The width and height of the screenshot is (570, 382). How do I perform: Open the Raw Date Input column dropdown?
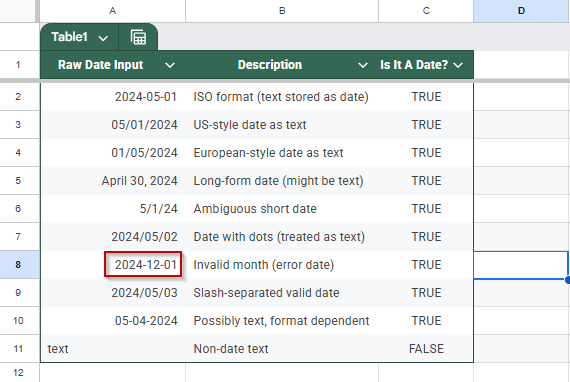coord(170,65)
